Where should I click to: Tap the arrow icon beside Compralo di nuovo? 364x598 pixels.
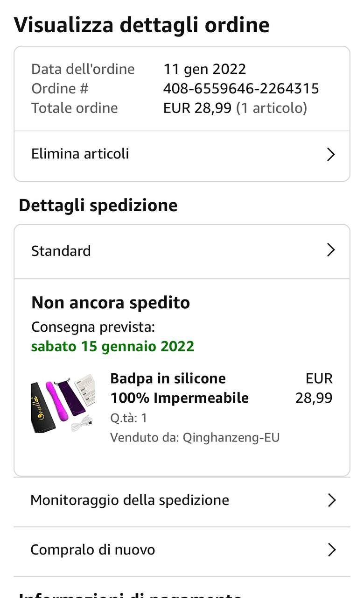(x=331, y=550)
